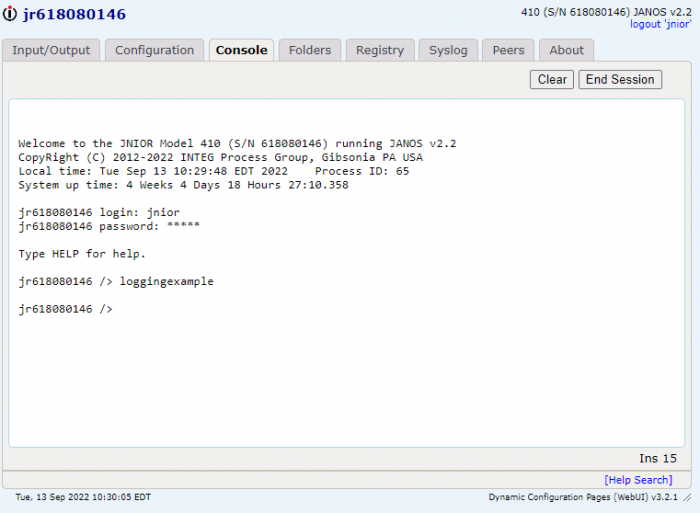700x513 pixels.
Task: Switch to the Configuration tab
Action: 154,50
